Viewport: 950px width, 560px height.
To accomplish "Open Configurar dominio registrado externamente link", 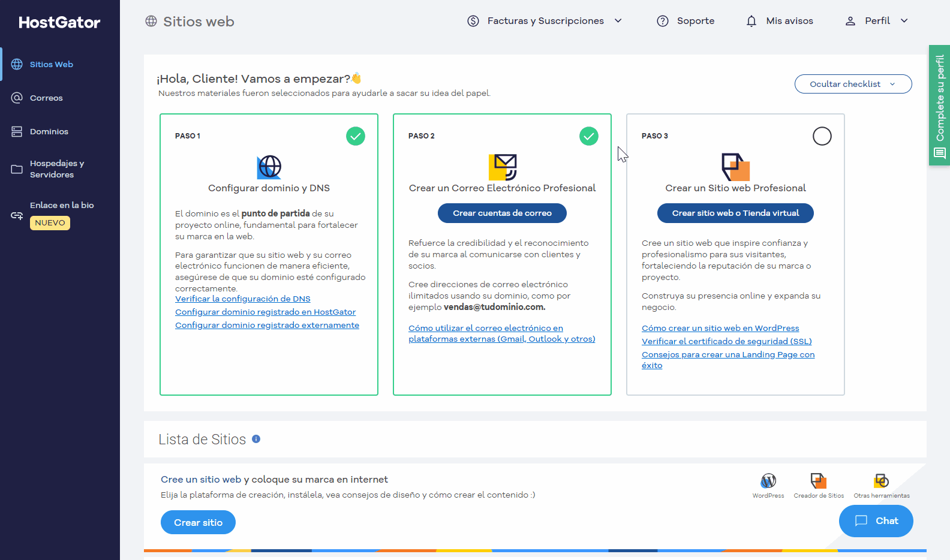I will 267,325.
